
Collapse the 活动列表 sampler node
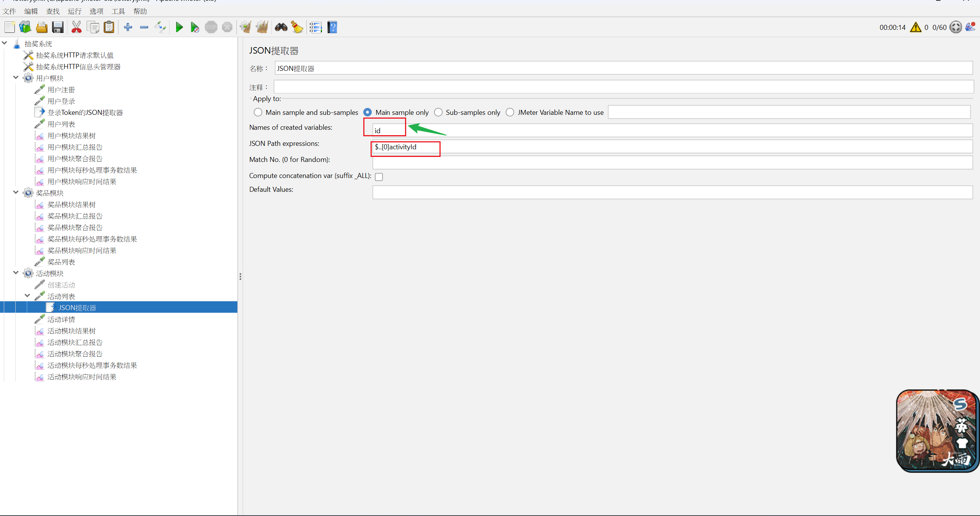(x=27, y=296)
